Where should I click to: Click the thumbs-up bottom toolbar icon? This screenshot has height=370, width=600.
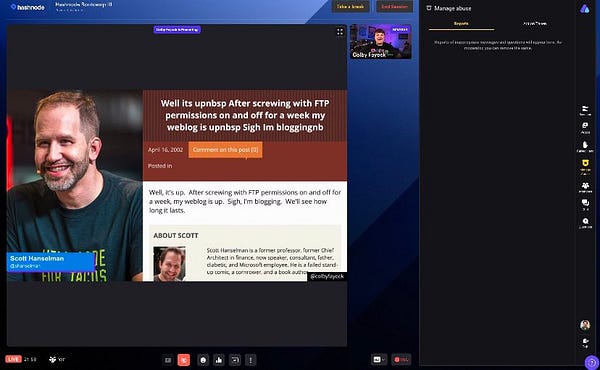[218, 360]
